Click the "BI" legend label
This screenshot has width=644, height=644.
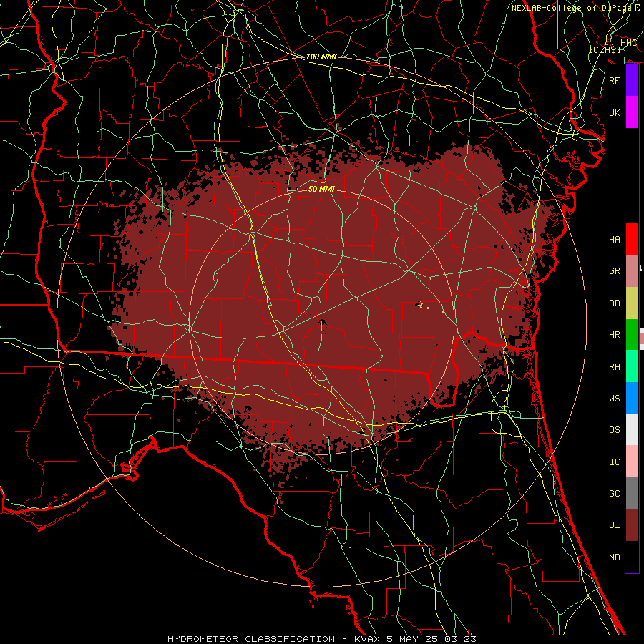click(x=614, y=525)
